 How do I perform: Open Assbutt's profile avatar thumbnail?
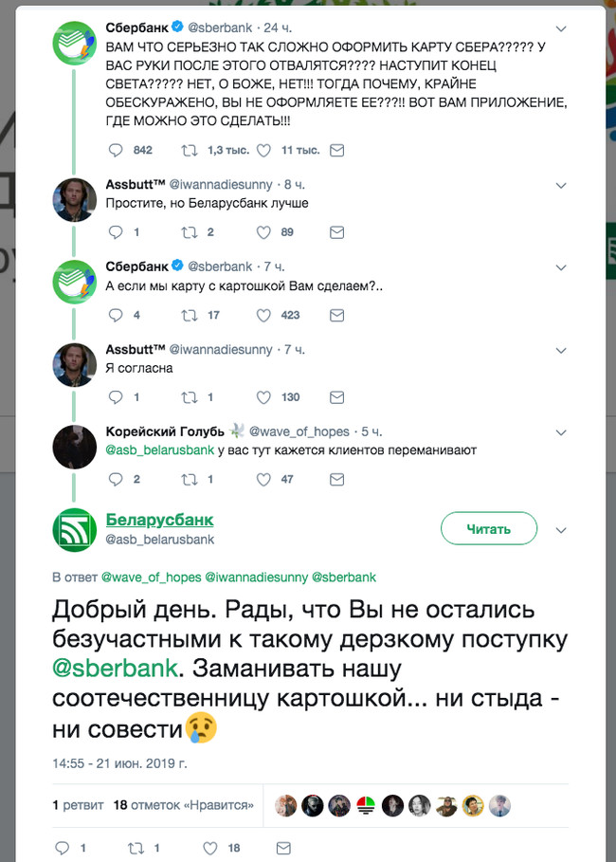[73, 200]
